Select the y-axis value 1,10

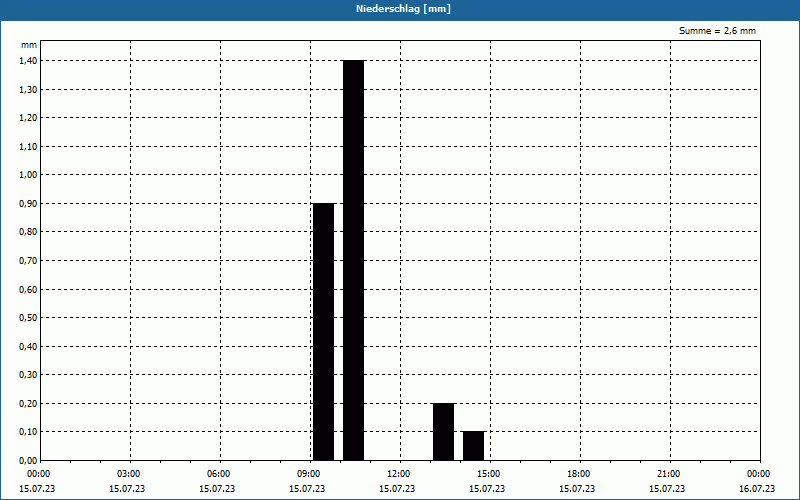(x=28, y=146)
